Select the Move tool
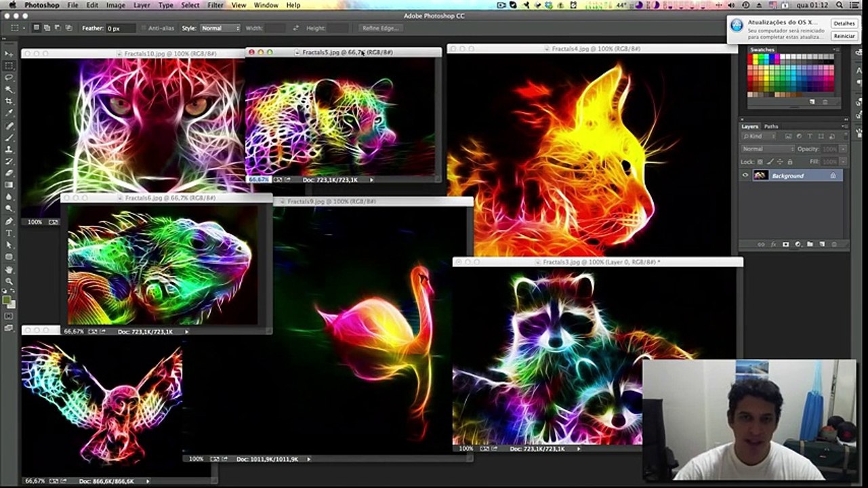Viewport: 868px width, 488px height. tap(9, 54)
